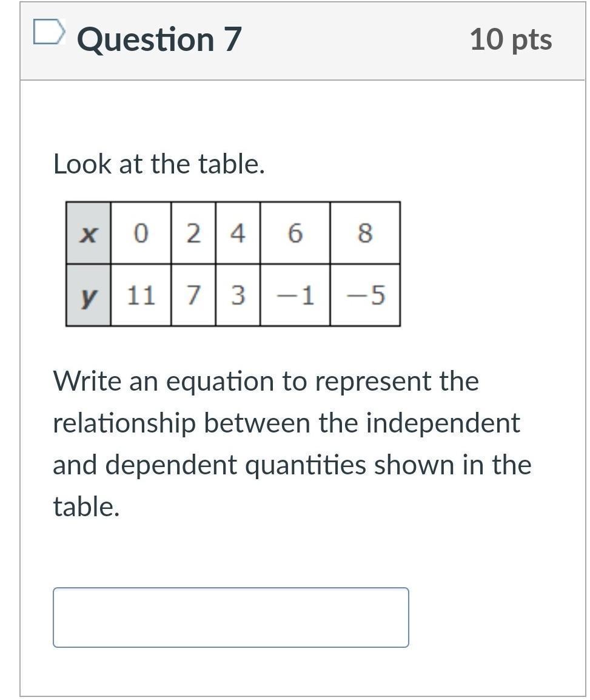590x700 pixels.
Task: Click the 'Write an equation' prompt line
Action: pyautogui.click(x=266, y=382)
